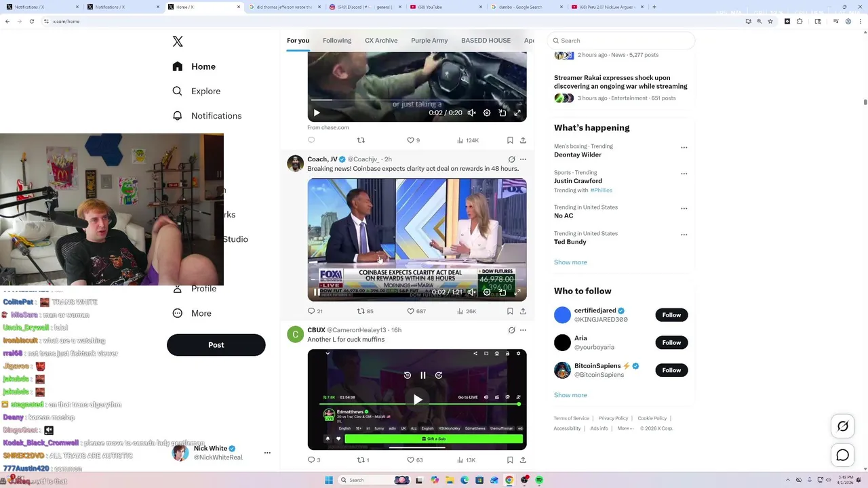Open the More menu in sidebar
Viewport: 868px width, 488px height.
point(192,313)
